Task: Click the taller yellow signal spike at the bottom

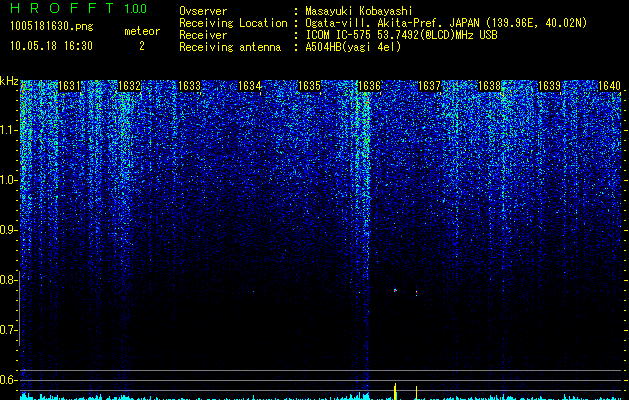Action: (x=396, y=392)
